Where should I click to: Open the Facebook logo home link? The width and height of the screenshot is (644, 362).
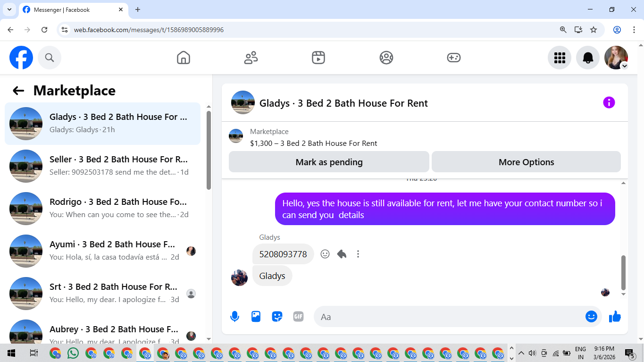21,58
